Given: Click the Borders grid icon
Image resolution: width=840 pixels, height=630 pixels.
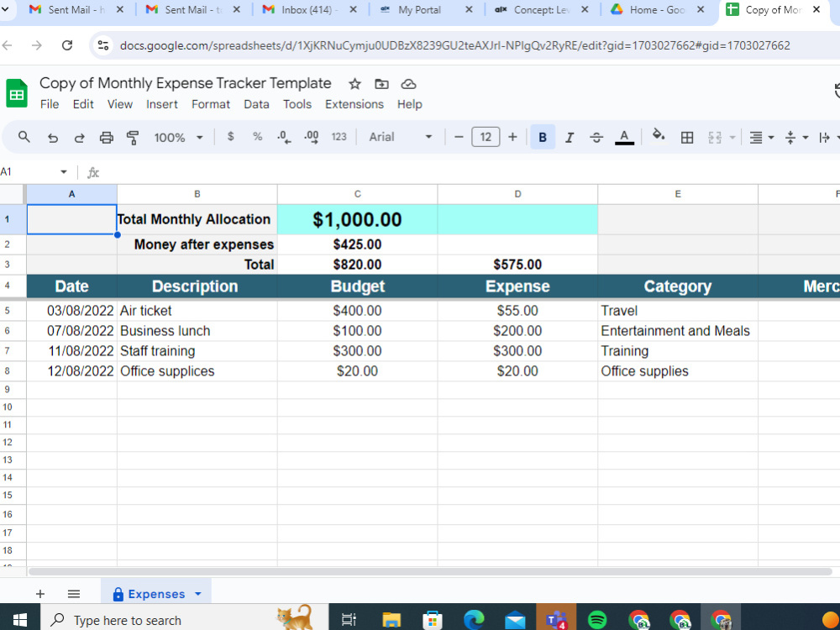Looking at the screenshot, I should (687, 138).
